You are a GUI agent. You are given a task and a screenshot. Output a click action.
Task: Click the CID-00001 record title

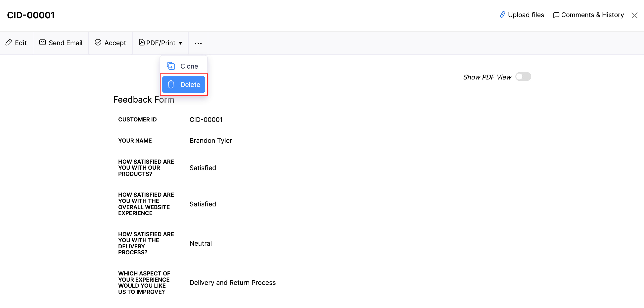[31, 15]
